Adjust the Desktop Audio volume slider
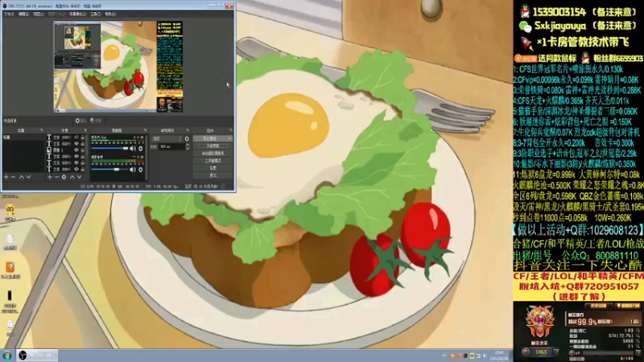 [x=109, y=169]
